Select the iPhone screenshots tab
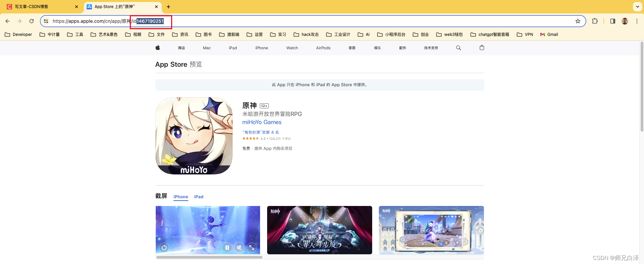The height and width of the screenshot is (264, 644). tap(181, 197)
